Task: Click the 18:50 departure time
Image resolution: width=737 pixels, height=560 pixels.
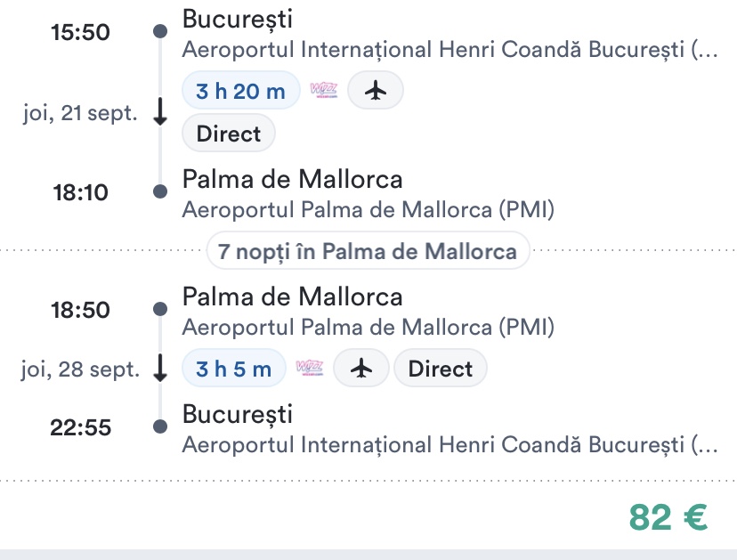Action: point(81,310)
